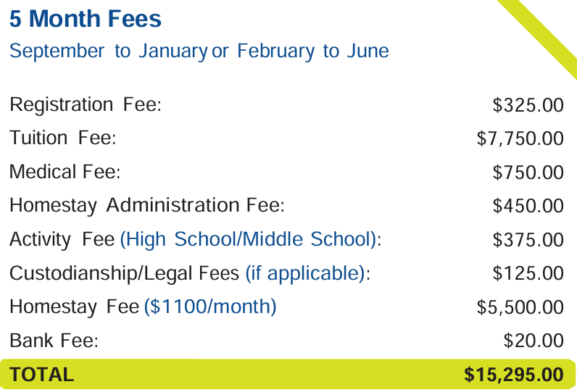Click the "Medical Fee:" label
Screen dimensions: 577x392
point(65,172)
